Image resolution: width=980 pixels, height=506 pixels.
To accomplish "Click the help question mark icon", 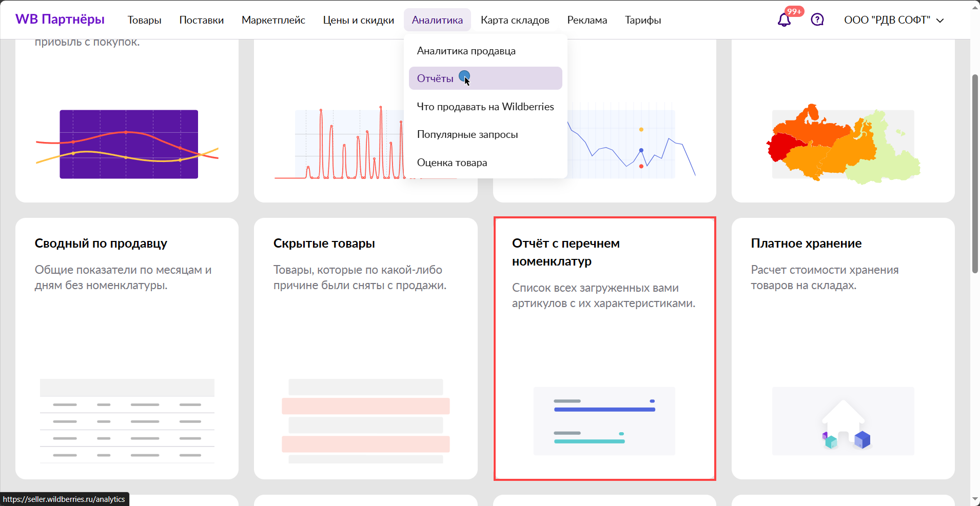I will click(x=817, y=20).
